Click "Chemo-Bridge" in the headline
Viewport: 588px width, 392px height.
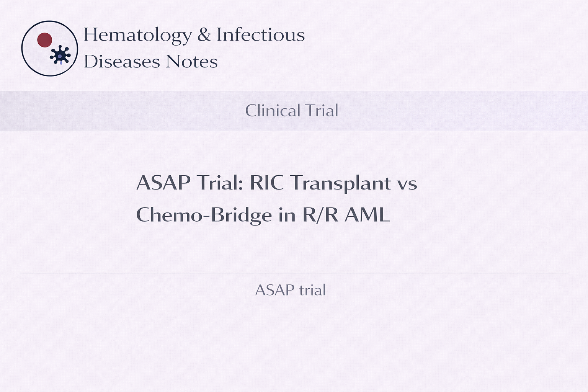tap(204, 215)
